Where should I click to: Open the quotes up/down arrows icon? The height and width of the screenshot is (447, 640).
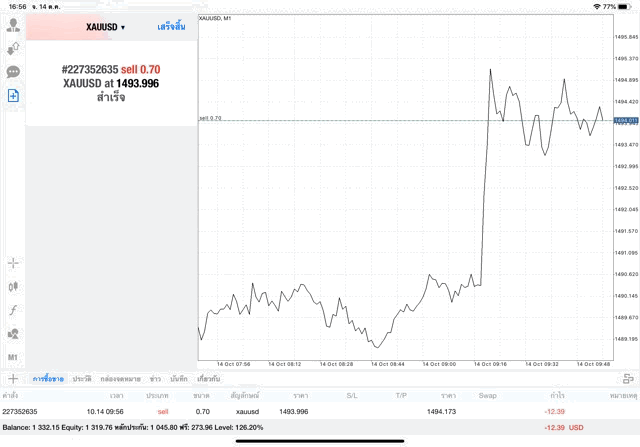click(13, 49)
